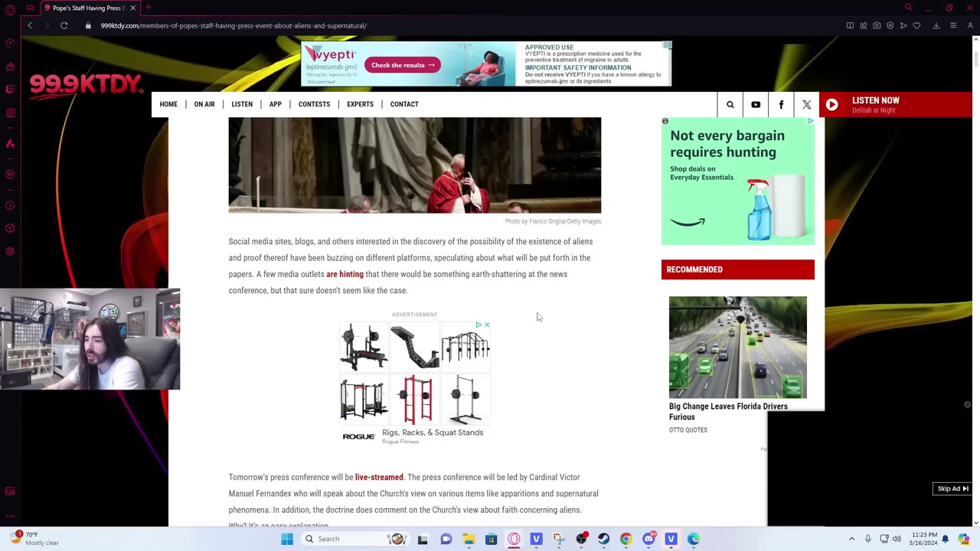The width and height of the screenshot is (980, 551).
Task: Click the LISTEN NOW Delilah at Night banner
Action: coord(896,105)
